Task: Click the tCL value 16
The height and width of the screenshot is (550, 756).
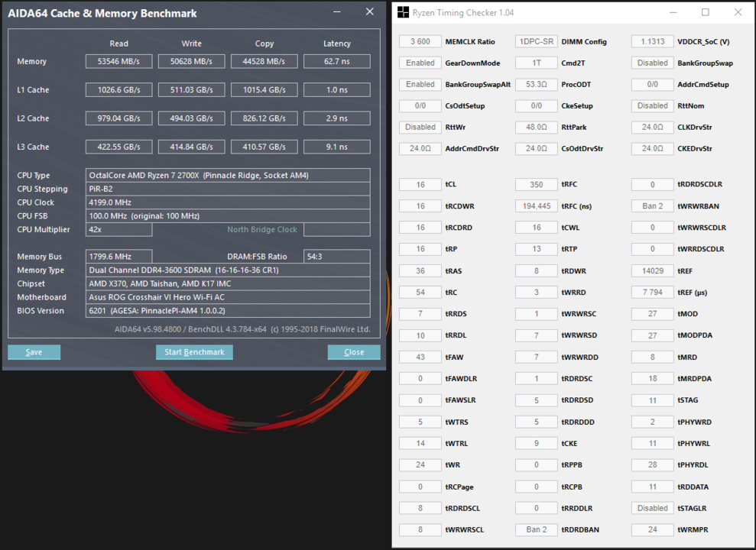Action: click(420, 184)
